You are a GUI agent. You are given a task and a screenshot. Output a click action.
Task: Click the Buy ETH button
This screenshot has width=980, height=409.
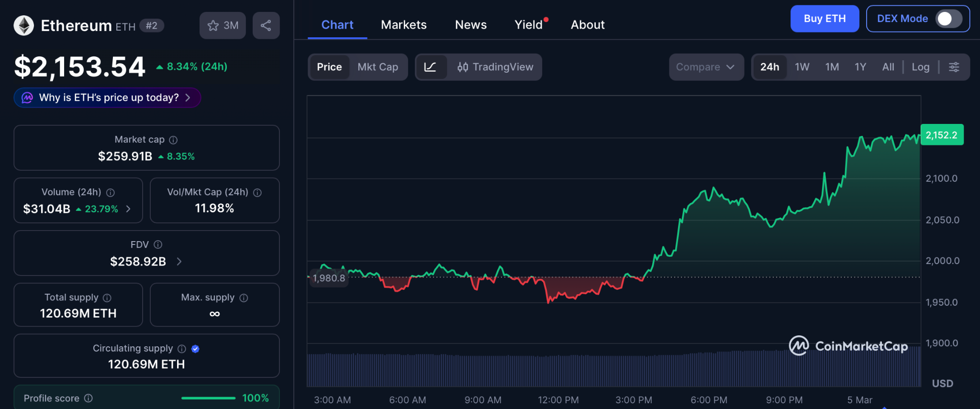coord(824,19)
